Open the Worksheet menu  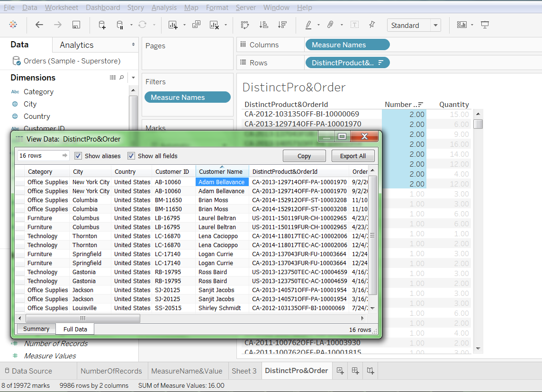click(x=61, y=7)
